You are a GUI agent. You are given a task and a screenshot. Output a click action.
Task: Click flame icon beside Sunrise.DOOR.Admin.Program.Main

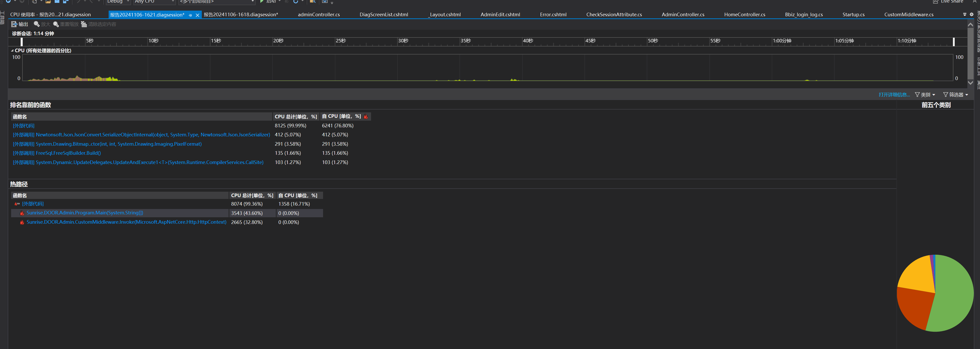tap(22, 213)
